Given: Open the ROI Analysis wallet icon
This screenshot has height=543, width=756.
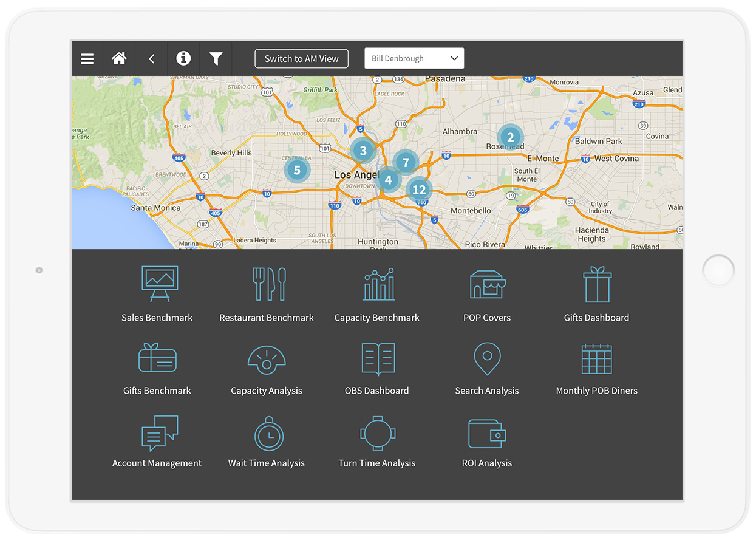Looking at the screenshot, I should [487, 433].
